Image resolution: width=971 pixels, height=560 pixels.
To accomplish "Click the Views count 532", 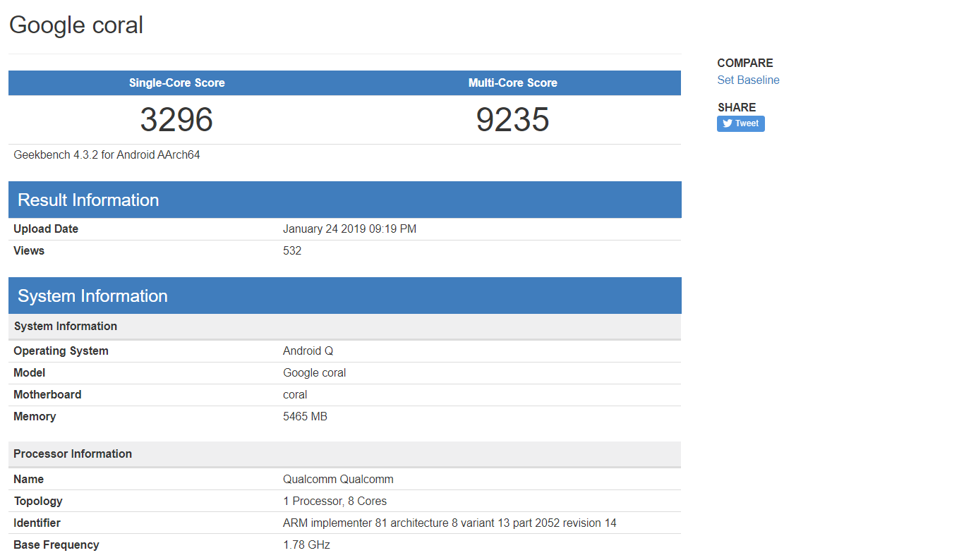I will [292, 251].
